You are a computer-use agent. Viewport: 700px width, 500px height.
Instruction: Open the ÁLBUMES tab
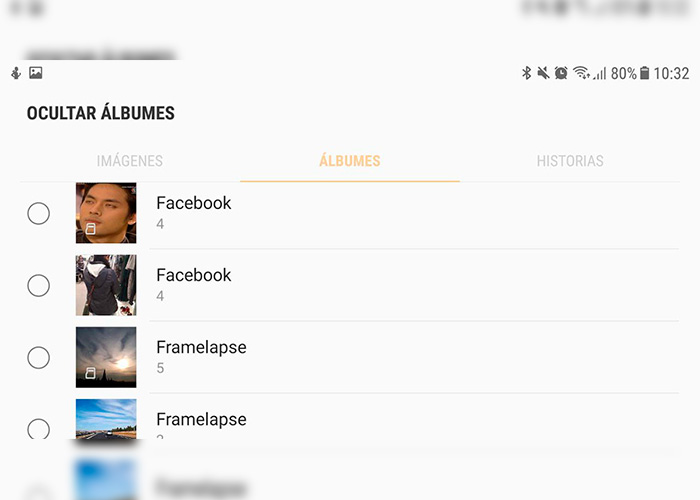[350, 161]
